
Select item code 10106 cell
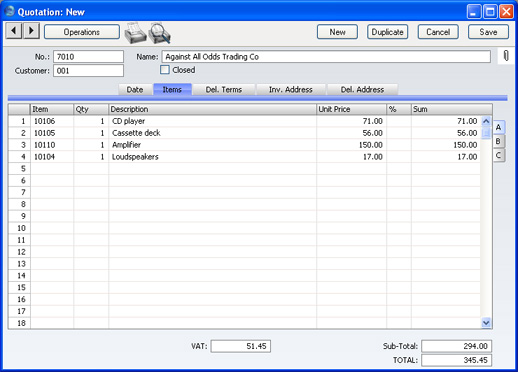click(52, 121)
